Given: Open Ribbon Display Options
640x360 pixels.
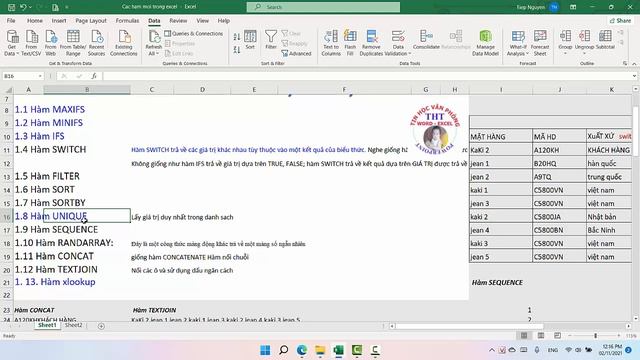Looking at the screenshot, I should coord(573,7).
